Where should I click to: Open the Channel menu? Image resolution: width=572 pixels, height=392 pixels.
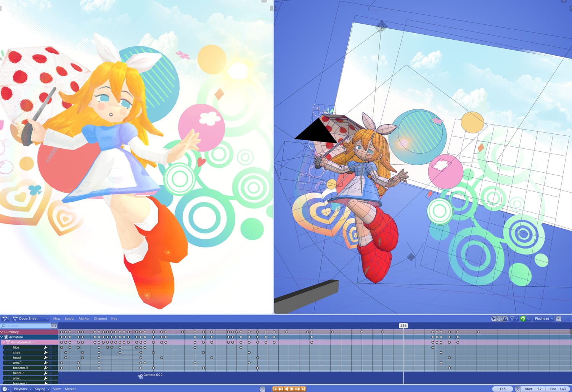coord(100,318)
